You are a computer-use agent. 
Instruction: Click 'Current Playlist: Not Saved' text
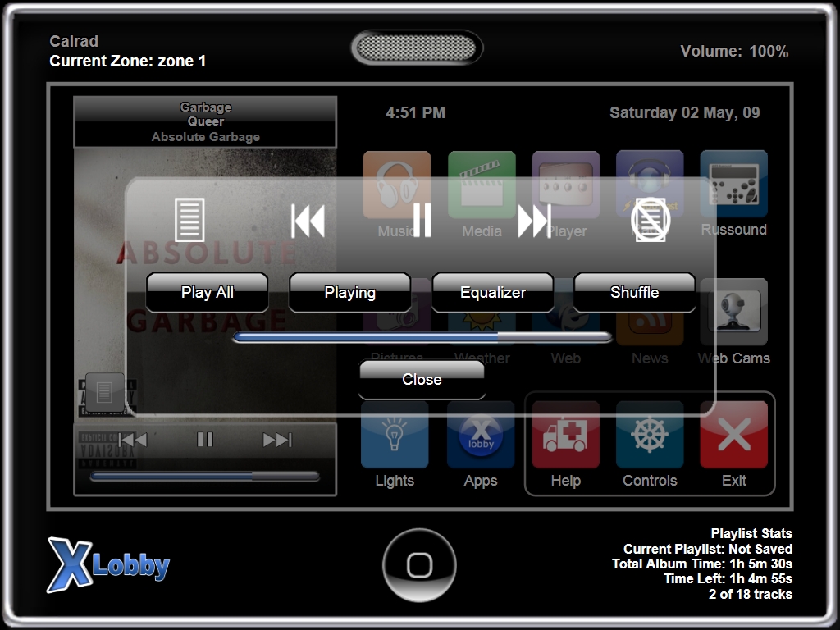tap(708, 549)
